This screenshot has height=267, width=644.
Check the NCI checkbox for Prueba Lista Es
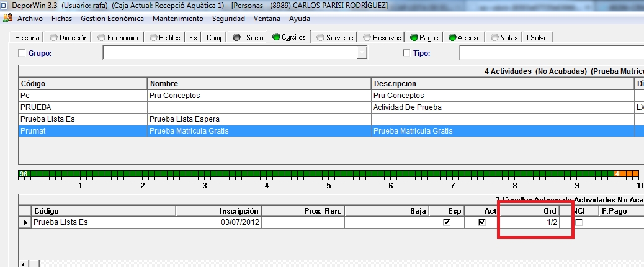[579, 222]
